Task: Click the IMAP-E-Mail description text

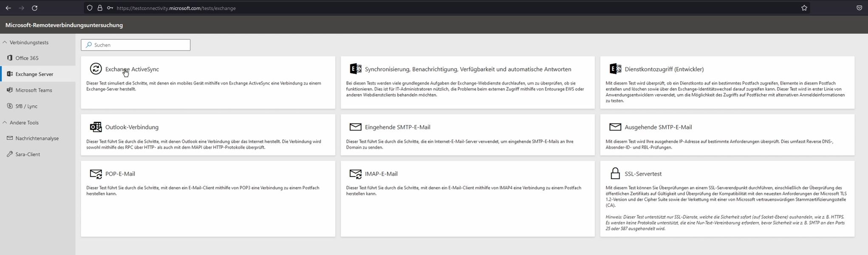Action: coord(464,191)
